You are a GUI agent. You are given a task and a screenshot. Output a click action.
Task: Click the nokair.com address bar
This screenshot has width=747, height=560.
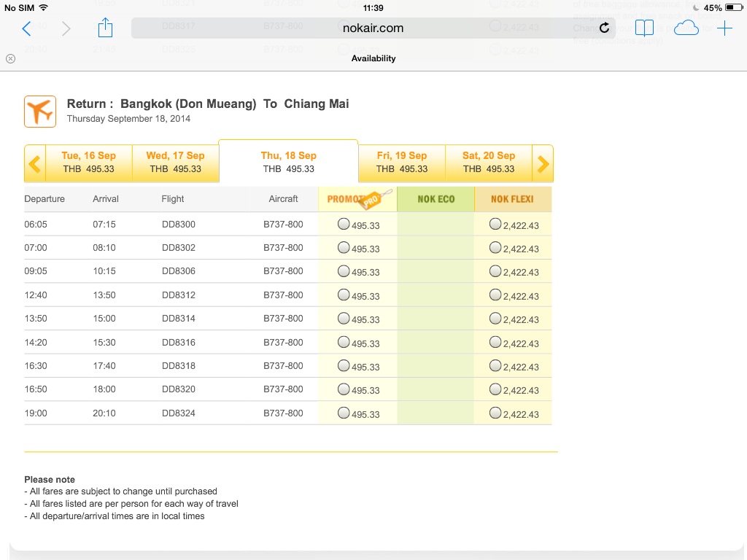373,28
